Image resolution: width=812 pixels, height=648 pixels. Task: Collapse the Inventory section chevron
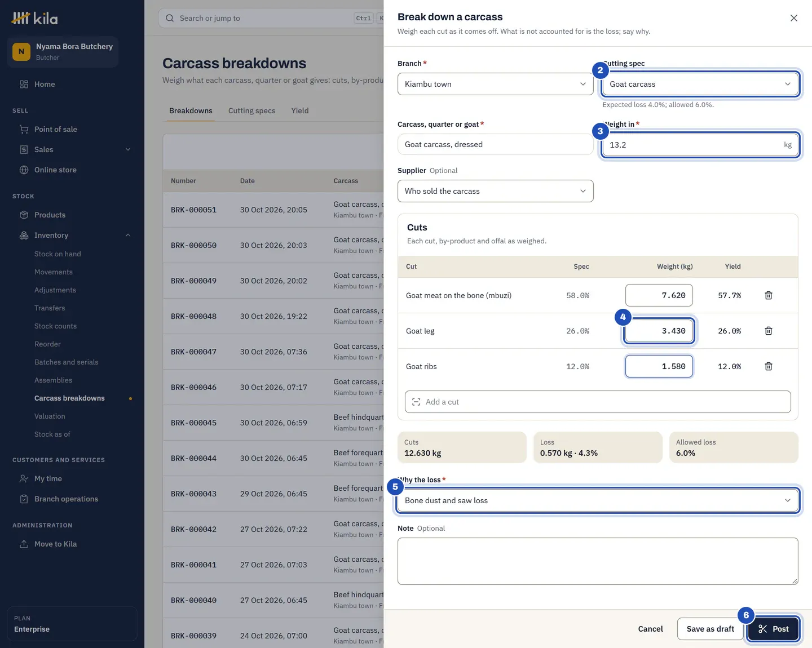(128, 235)
